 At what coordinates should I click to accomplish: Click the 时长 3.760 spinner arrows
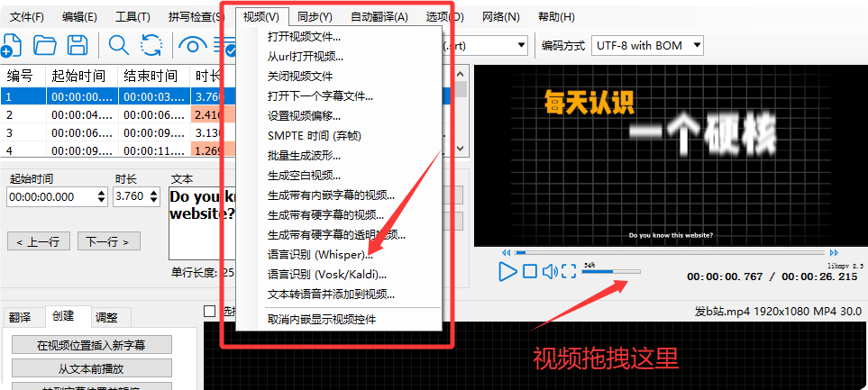[153, 196]
